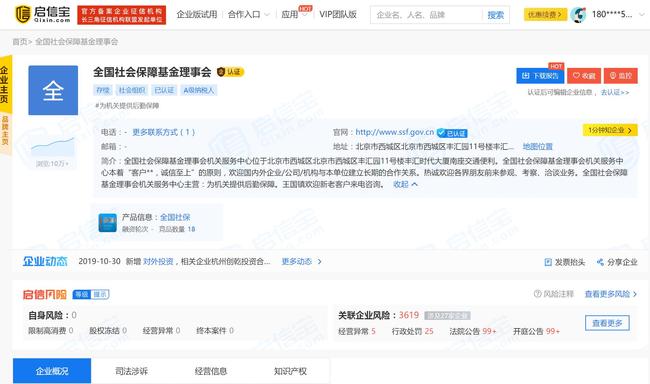Image resolution: width=650 pixels, height=384 pixels.
Task: Click the related risk count 3619
Action: pos(409,315)
